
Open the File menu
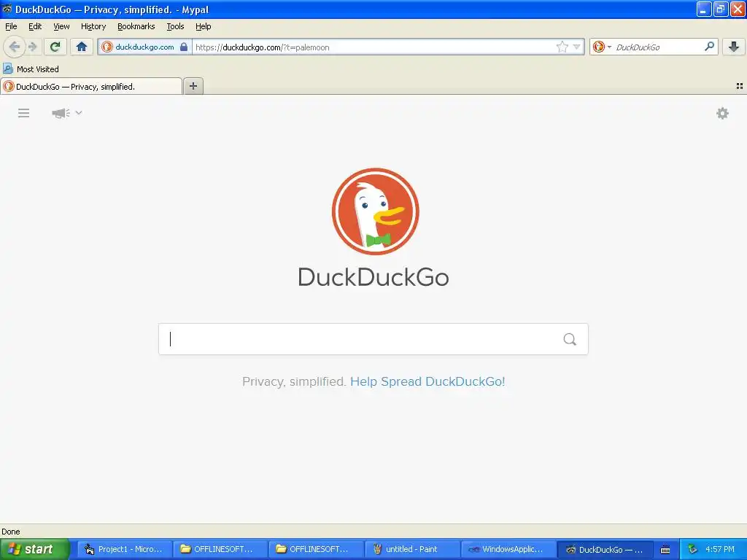[x=11, y=26]
